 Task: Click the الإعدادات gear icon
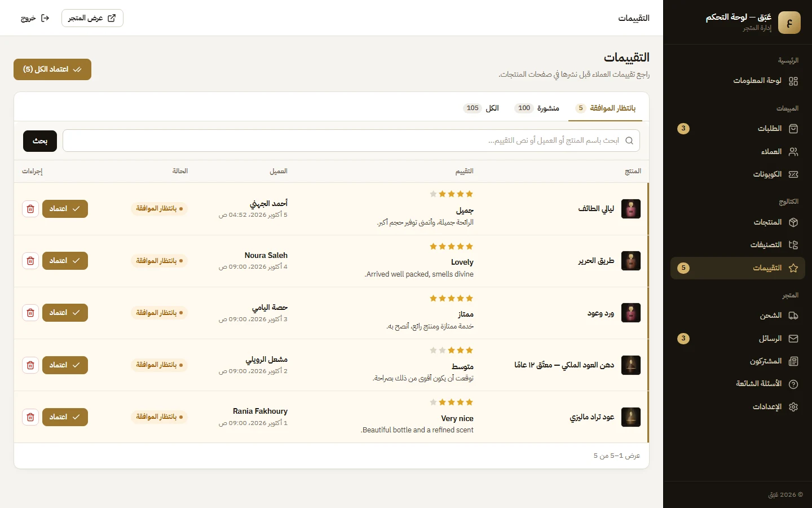click(793, 407)
